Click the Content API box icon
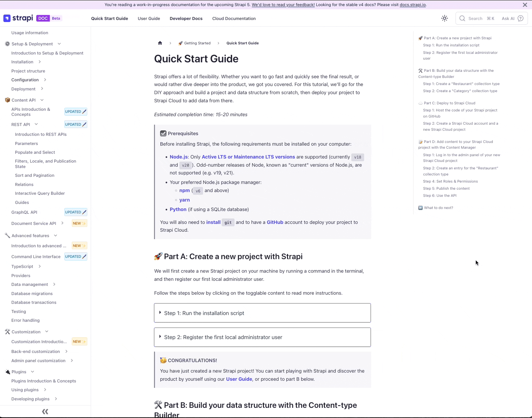The width and height of the screenshot is (532, 418). point(7,100)
